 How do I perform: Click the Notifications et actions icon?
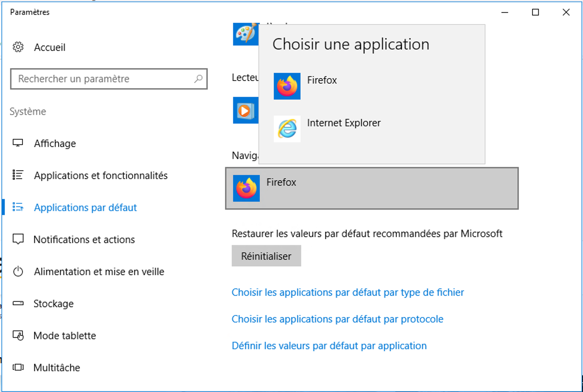18,239
